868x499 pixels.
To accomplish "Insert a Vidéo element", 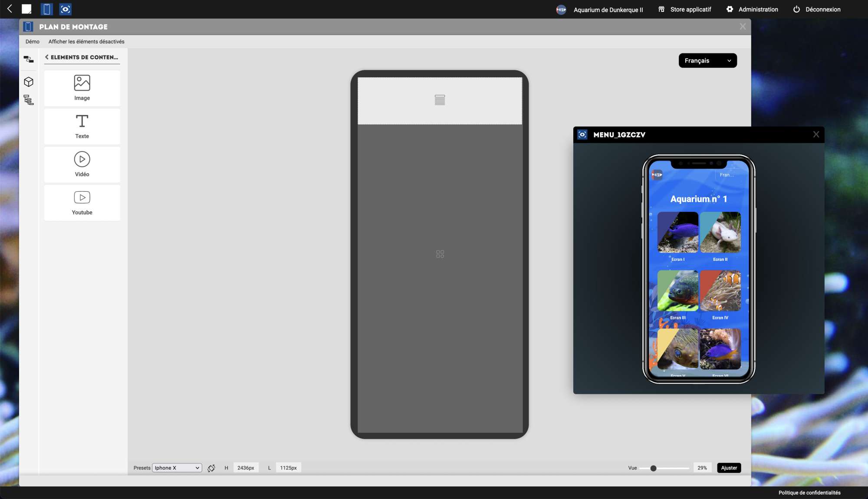I will pos(82,164).
